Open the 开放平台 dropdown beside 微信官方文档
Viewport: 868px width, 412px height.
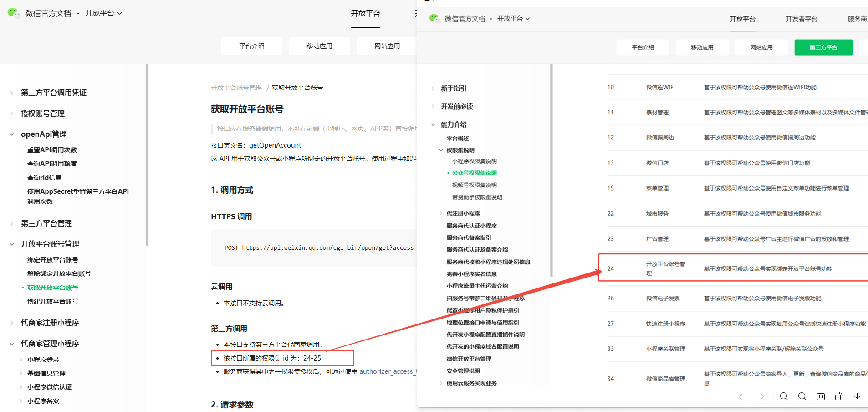pyautogui.click(x=103, y=13)
